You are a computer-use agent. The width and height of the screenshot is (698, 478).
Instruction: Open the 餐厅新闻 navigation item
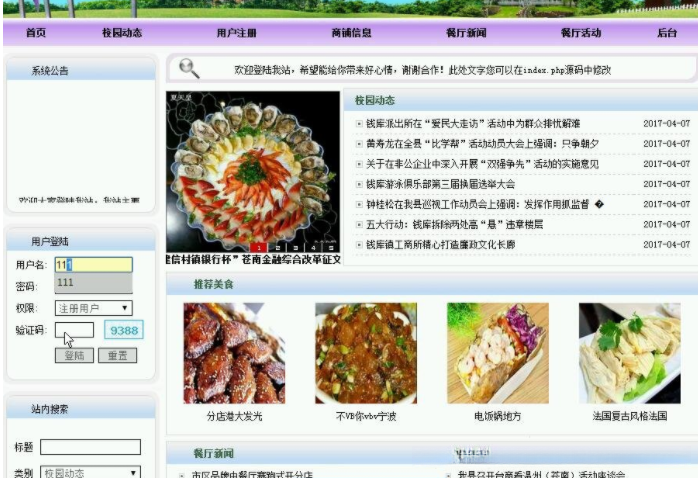click(466, 32)
